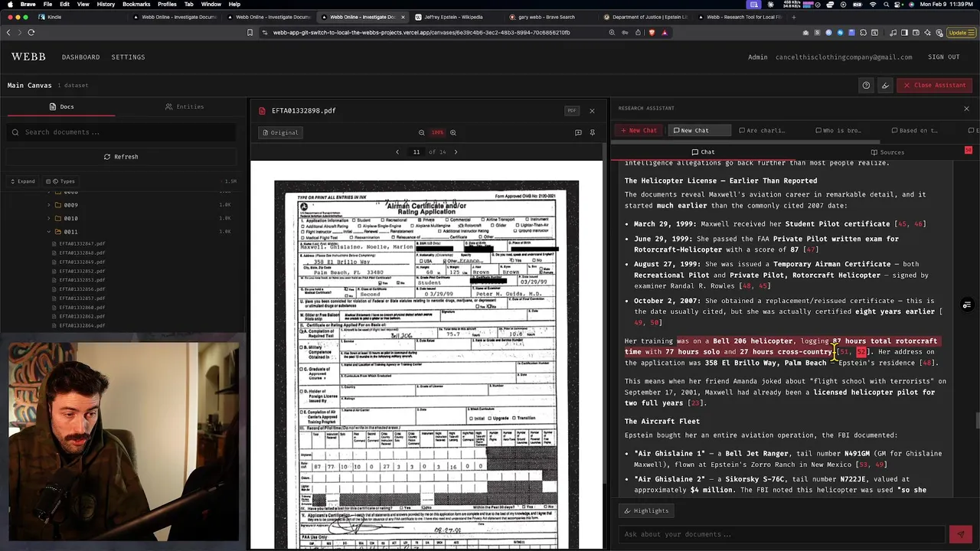Click highlighted citation 52 in chat
The height and width of the screenshot is (551, 980).
click(861, 352)
